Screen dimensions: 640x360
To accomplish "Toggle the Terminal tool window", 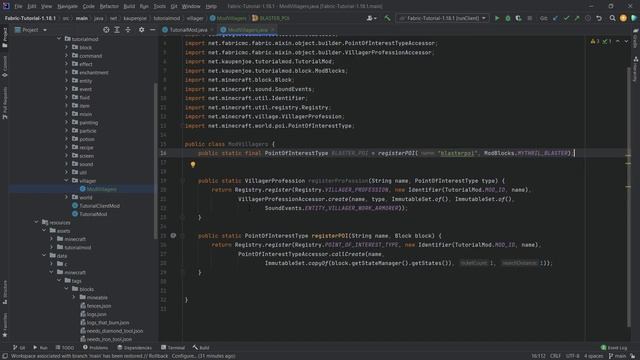I will tap(173, 348).
